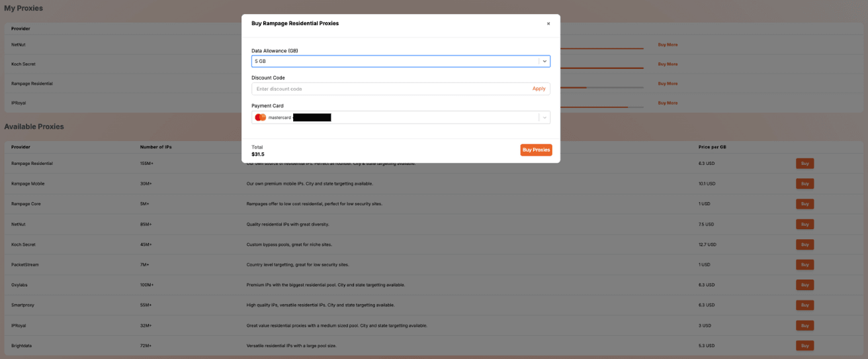Click Buy More for Koch Secret in My Proxies
The height and width of the screenshot is (359, 868).
tap(668, 64)
